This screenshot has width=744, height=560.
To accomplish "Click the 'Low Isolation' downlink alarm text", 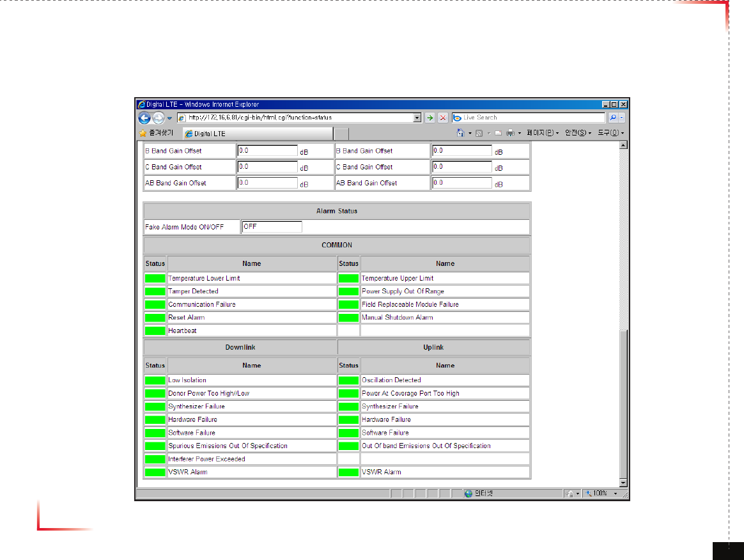I will [x=187, y=380].
